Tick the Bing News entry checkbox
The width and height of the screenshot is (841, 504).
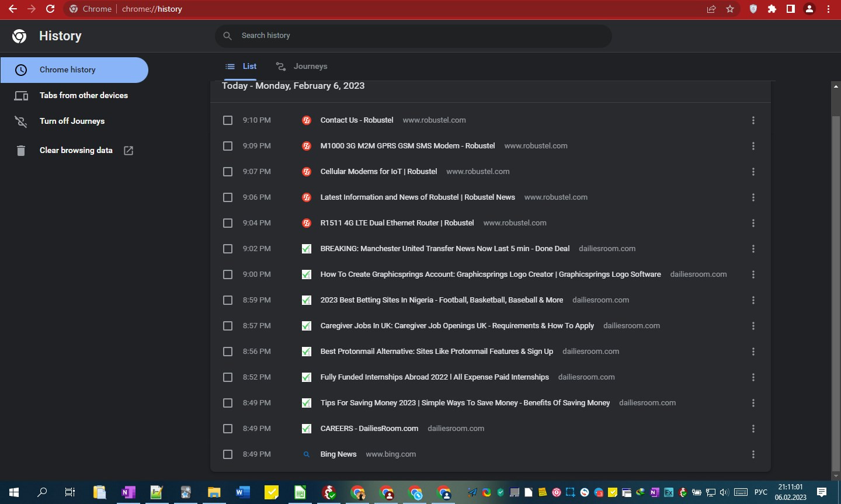228,454
